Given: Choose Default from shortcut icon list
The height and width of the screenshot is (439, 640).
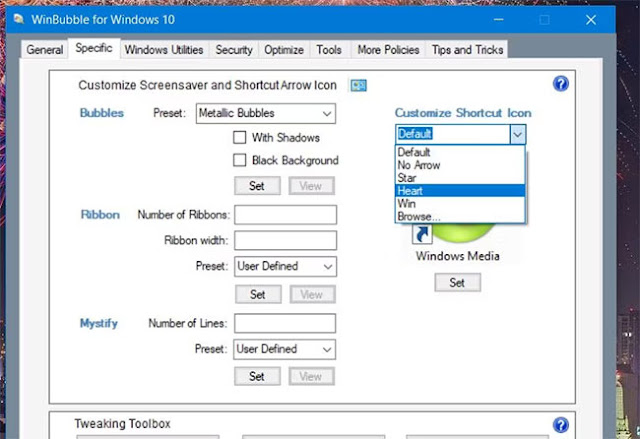Looking at the screenshot, I should [460, 152].
